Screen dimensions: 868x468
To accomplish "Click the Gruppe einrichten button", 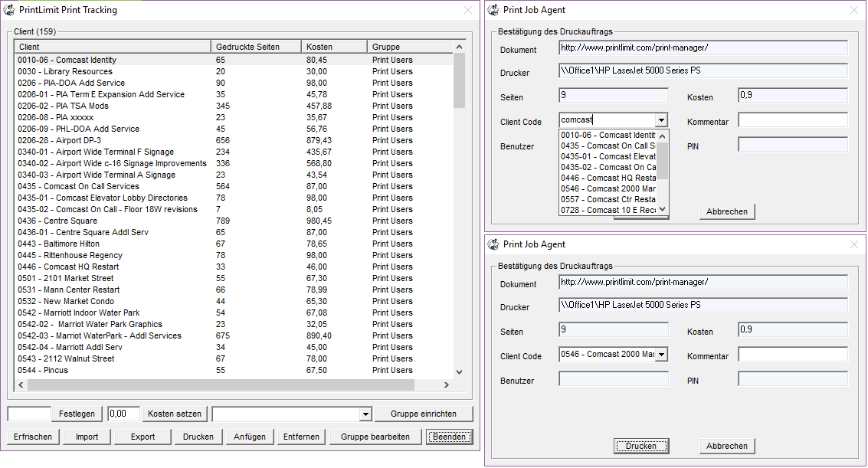I will pyautogui.click(x=424, y=414).
